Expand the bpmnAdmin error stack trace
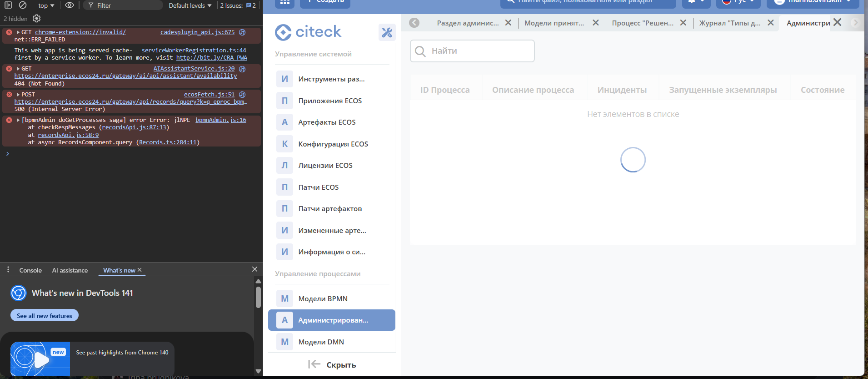 [18, 120]
